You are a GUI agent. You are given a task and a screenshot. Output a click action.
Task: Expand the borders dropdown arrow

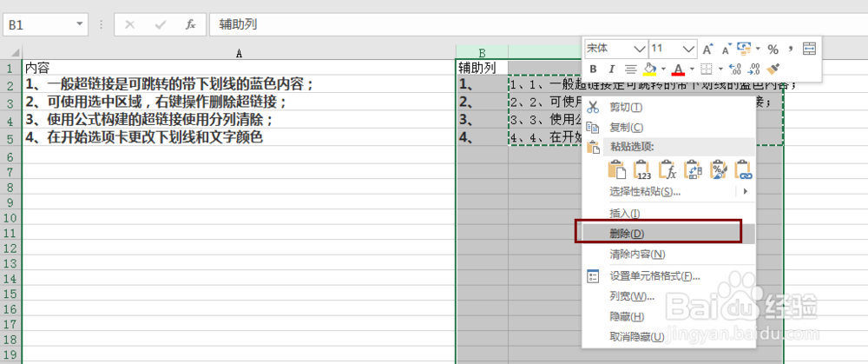point(720,69)
